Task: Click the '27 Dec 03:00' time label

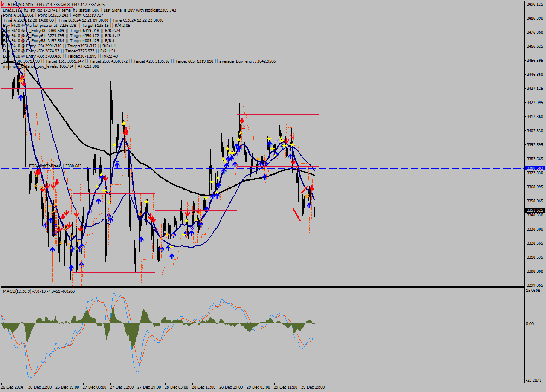Action: (x=94, y=387)
